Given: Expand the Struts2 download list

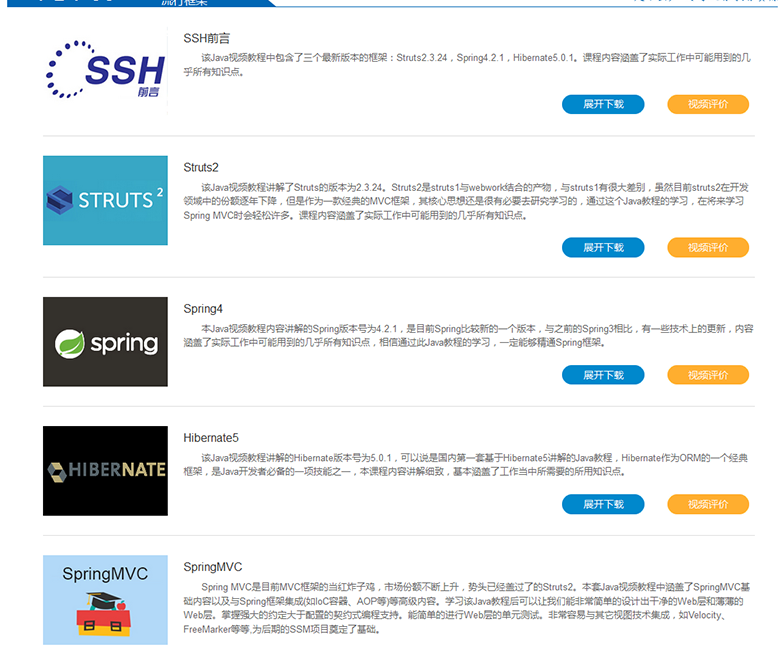Looking at the screenshot, I should (603, 247).
